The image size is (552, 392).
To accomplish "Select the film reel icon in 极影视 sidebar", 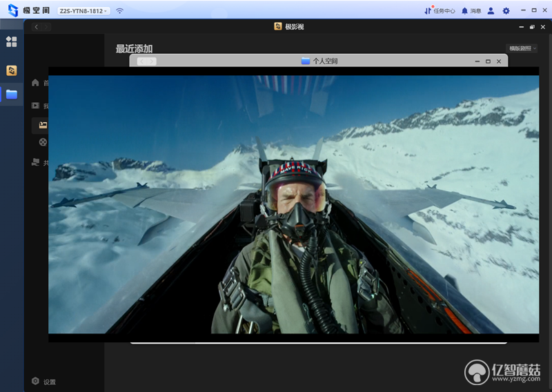I will coord(43,142).
